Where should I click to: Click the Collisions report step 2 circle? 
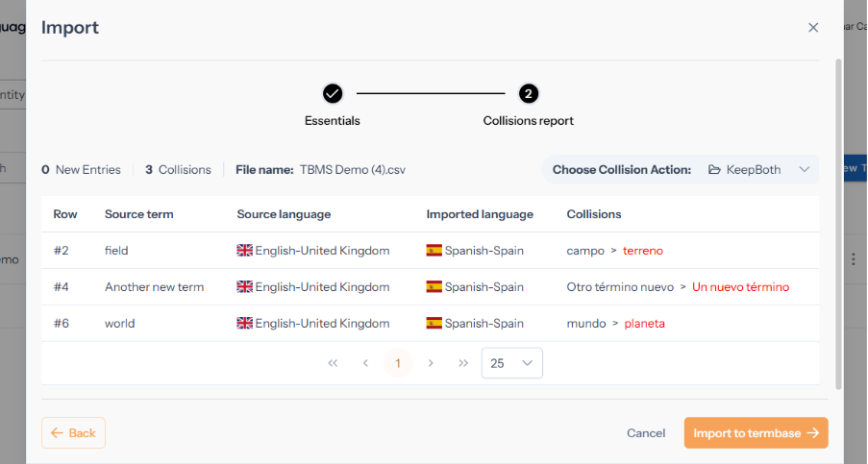tap(528, 94)
